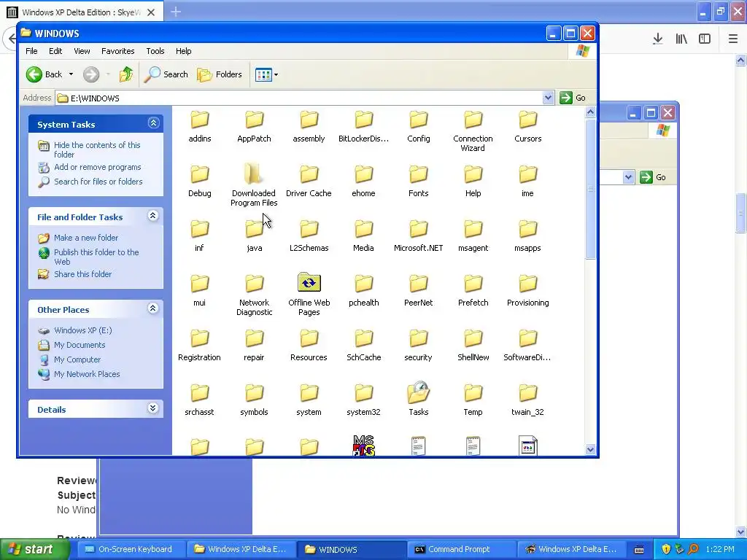
Task: Click the E:\WINDOWS address field
Action: point(299,98)
